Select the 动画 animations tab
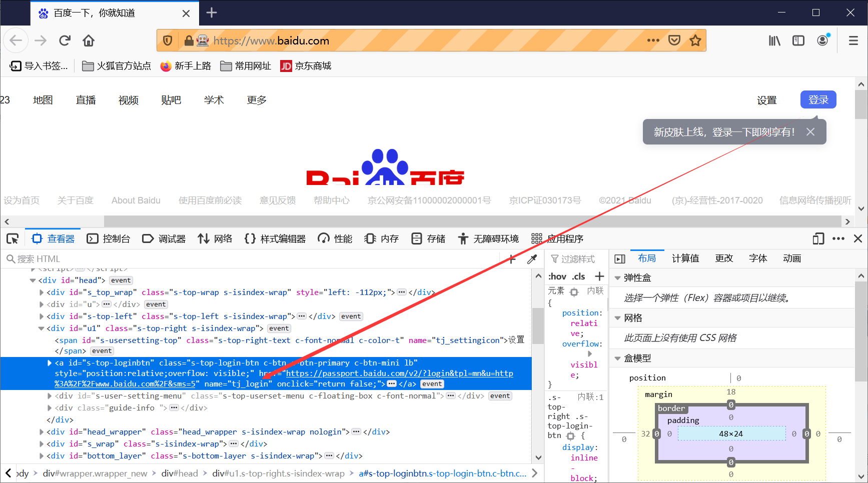868x483 pixels. coord(792,258)
